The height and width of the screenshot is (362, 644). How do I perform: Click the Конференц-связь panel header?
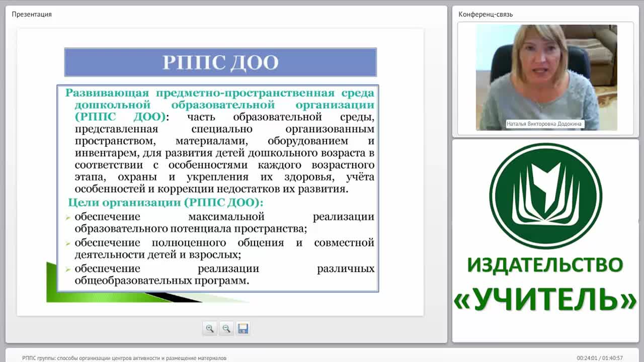(x=486, y=14)
